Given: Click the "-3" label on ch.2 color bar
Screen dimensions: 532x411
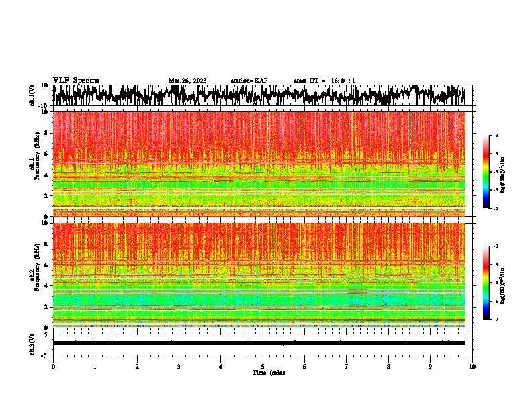Looking at the screenshot, I should (x=495, y=246).
